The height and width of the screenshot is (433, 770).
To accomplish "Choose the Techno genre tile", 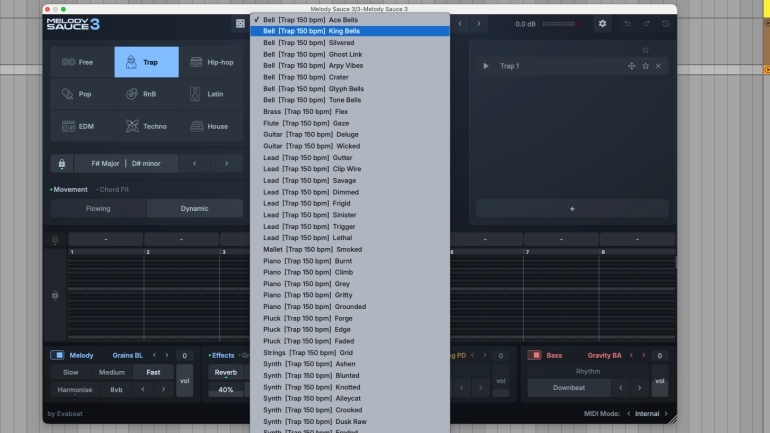I will click(x=146, y=126).
